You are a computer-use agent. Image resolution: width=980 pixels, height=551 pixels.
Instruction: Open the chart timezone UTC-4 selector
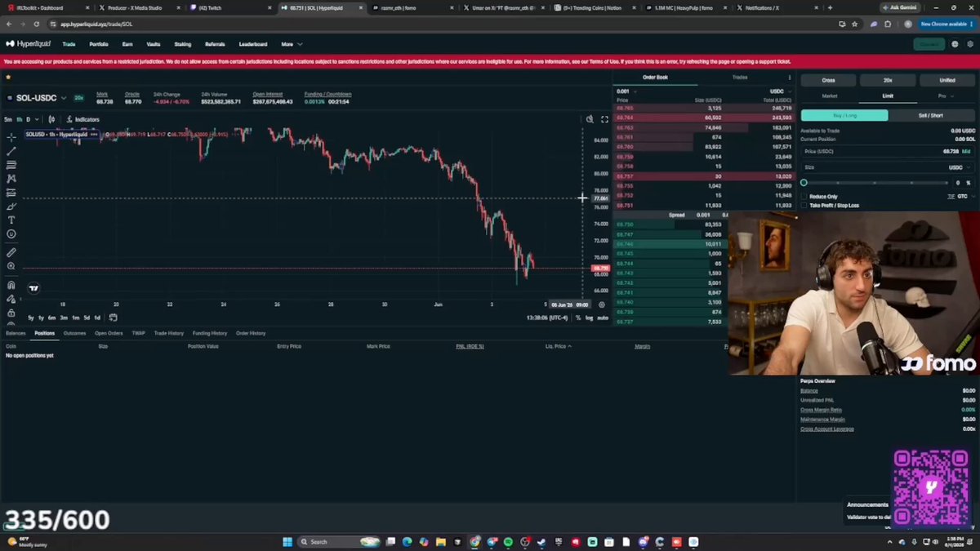[547, 318]
